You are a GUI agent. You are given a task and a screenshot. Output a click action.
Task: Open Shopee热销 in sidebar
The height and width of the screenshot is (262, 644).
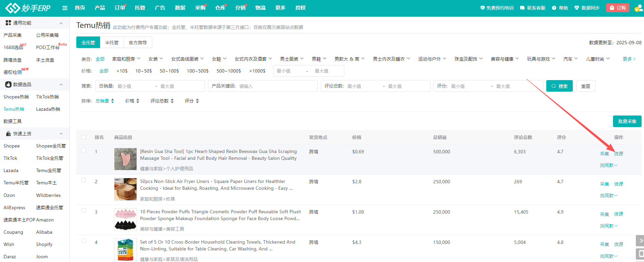16,97
